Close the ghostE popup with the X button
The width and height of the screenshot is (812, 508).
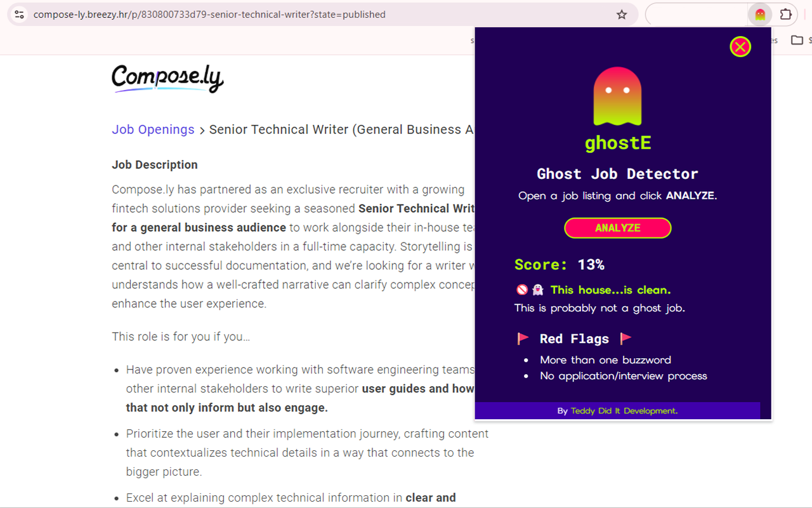(x=740, y=46)
